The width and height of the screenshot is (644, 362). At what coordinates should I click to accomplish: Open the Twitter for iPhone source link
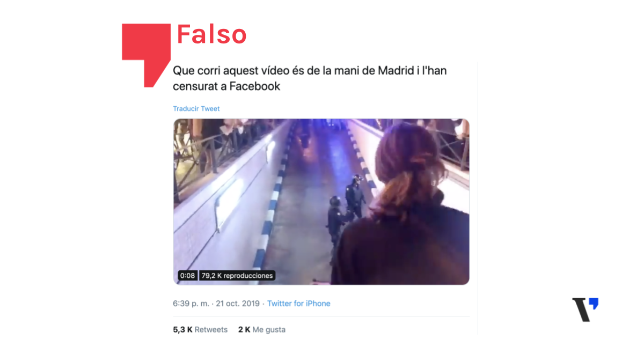(299, 304)
